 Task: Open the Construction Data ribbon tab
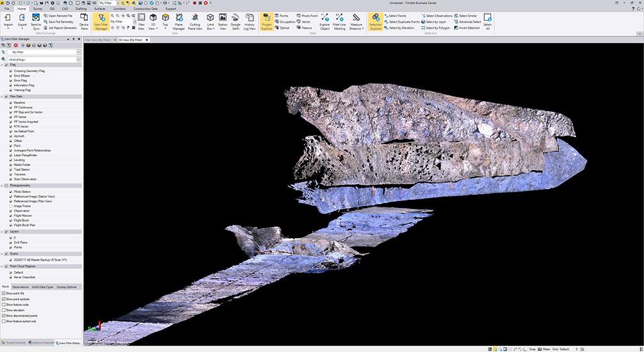(145, 9)
